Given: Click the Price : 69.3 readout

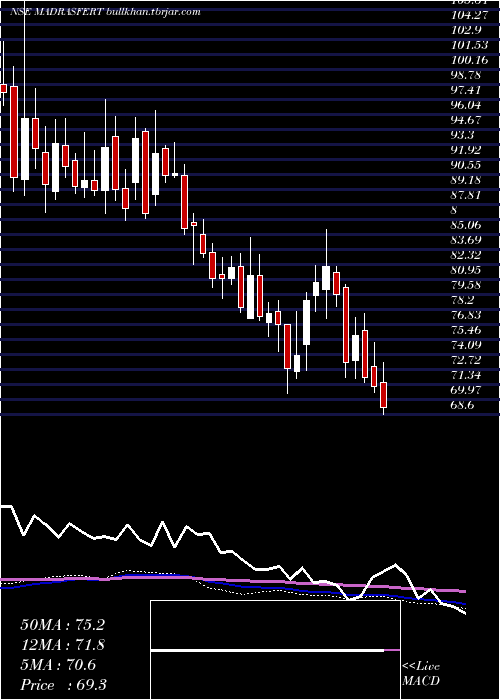Looking at the screenshot, I should point(63,685).
